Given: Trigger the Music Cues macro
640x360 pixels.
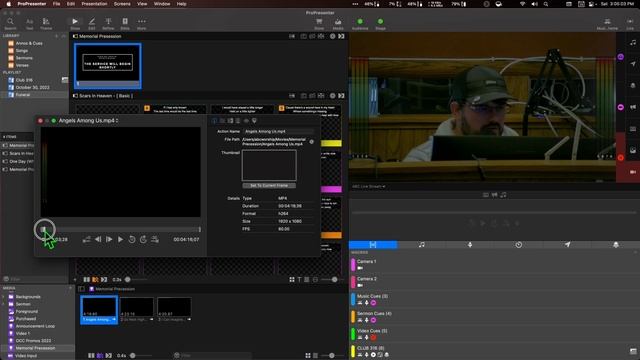Looking at the screenshot, I should coord(494,299).
